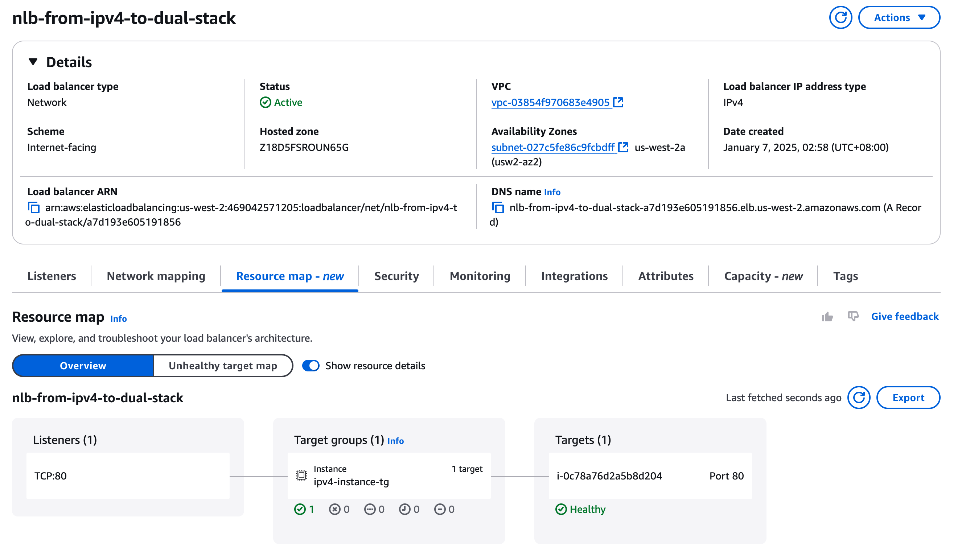Image resolution: width=970 pixels, height=560 pixels.
Task: Go to the Integrations tab
Action: click(x=574, y=276)
